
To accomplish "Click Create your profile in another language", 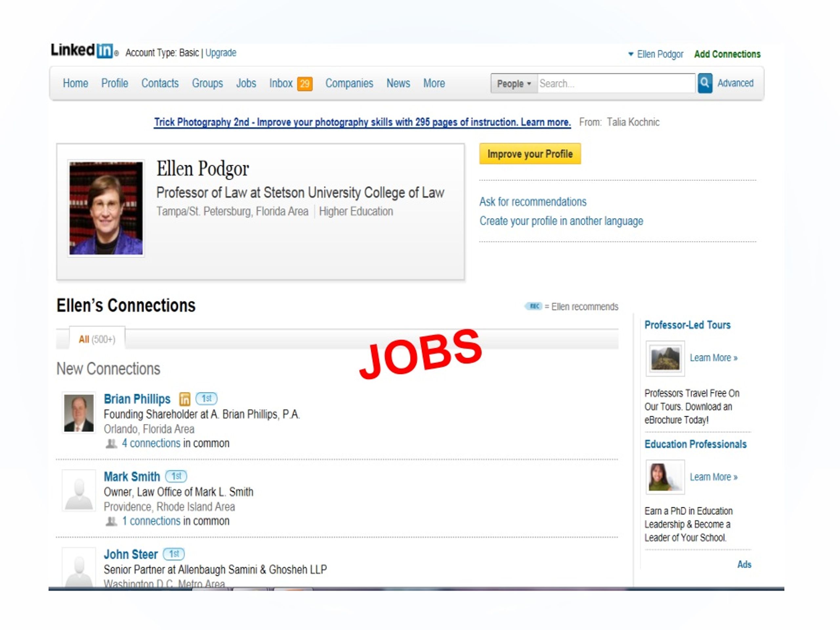I will tap(561, 221).
